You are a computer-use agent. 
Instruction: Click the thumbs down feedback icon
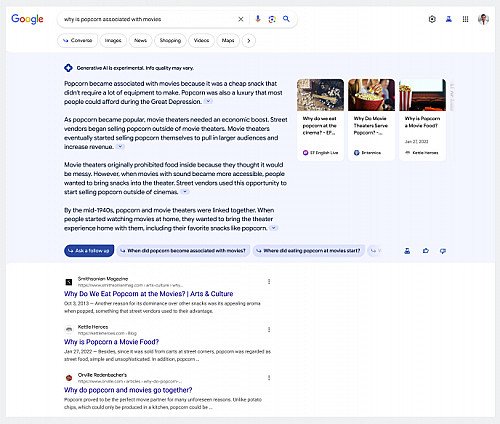443,251
